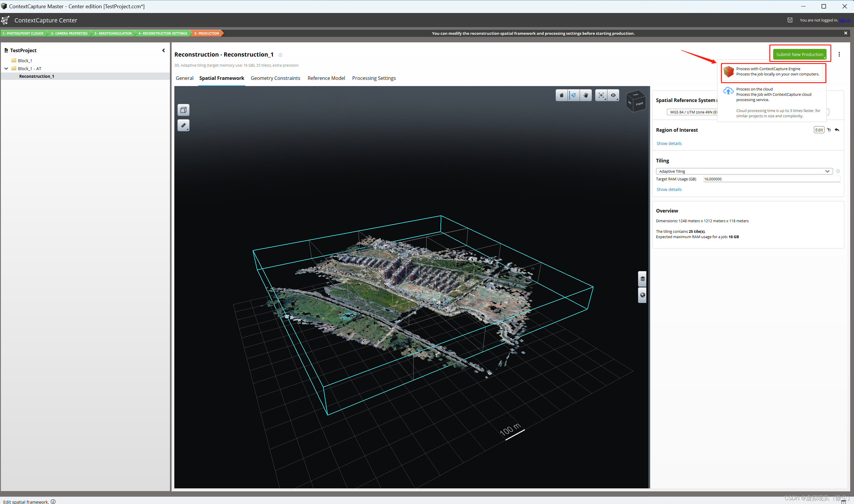Collapse the Block_1 - AT tree node
Screen dimensions: 854x504
[6, 69]
